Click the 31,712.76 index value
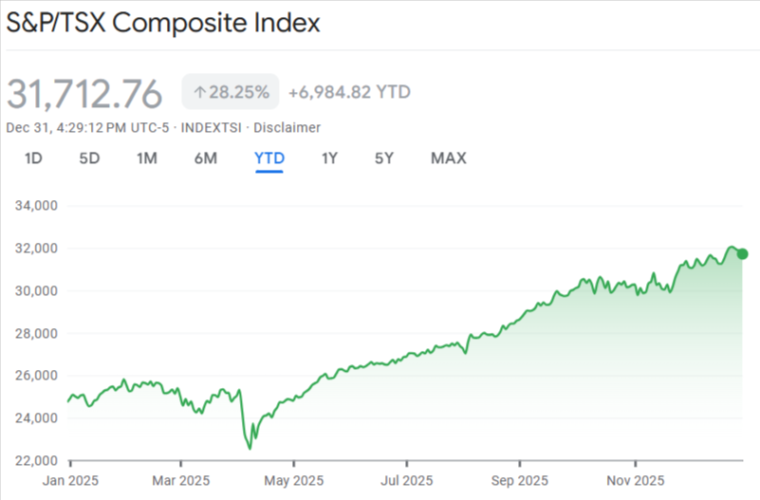This screenshot has width=760, height=500. (x=85, y=94)
